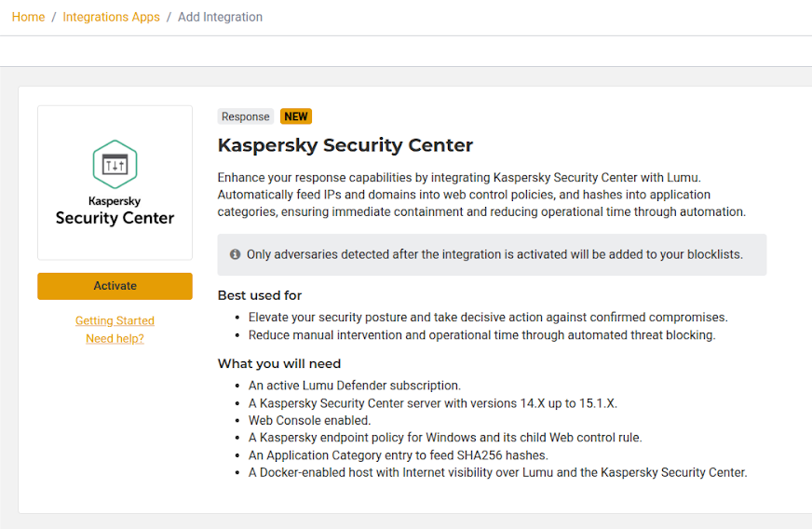Click the Response category tag
This screenshot has width=812, height=529.
[245, 116]
